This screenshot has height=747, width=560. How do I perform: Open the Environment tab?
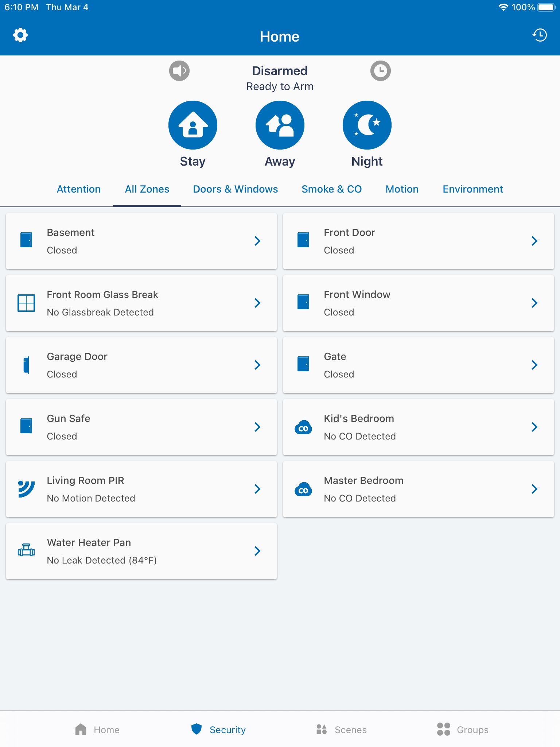coord(473,189)
